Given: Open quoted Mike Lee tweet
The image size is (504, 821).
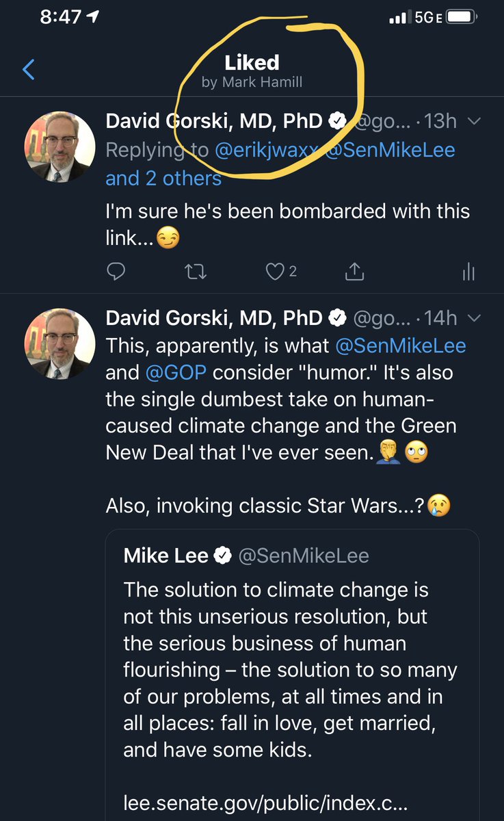Looking at the screenshot, I should click(292, 670).
